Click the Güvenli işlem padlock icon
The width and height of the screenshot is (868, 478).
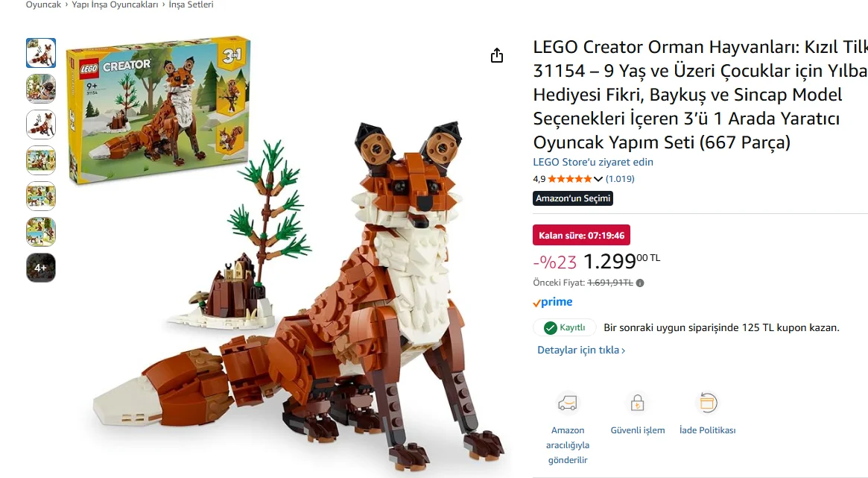tap(637, 403)
